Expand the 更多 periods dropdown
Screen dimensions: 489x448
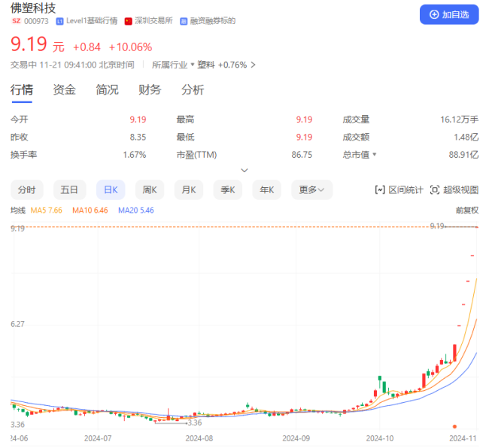312,189
